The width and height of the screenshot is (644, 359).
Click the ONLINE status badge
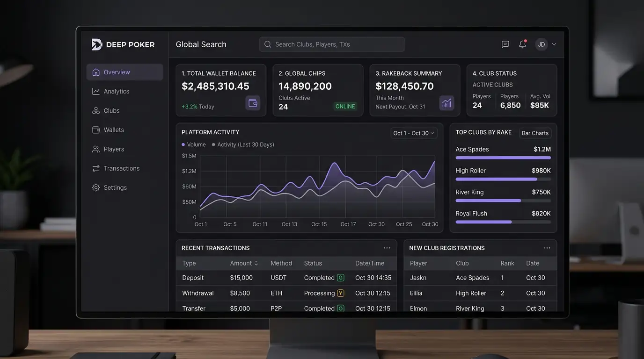coord(345,106)
